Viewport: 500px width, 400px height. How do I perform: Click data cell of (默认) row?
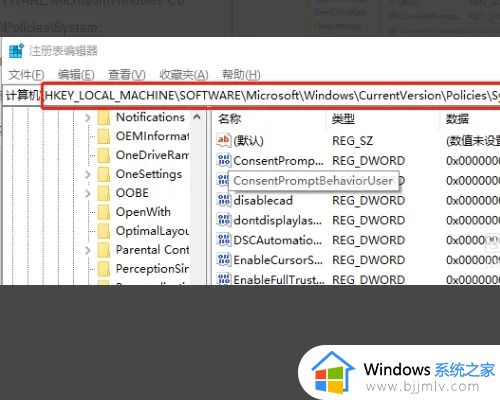[x=473, y=141]
